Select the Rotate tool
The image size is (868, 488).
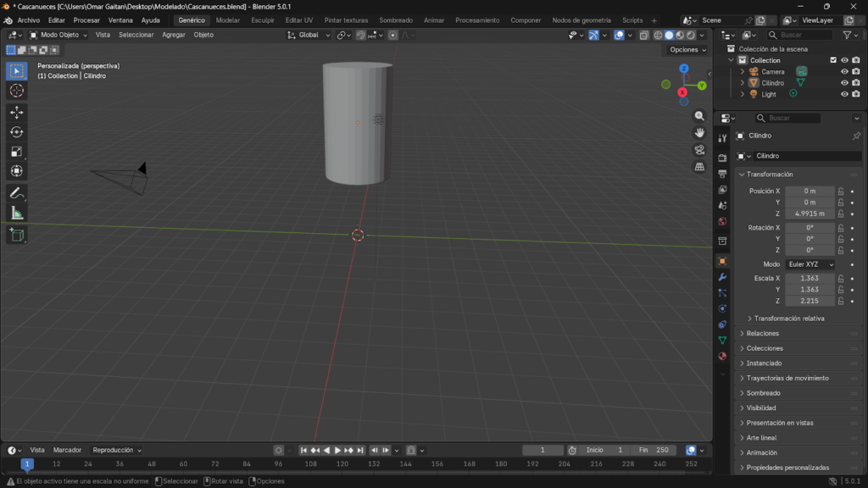tap(17, 131)
